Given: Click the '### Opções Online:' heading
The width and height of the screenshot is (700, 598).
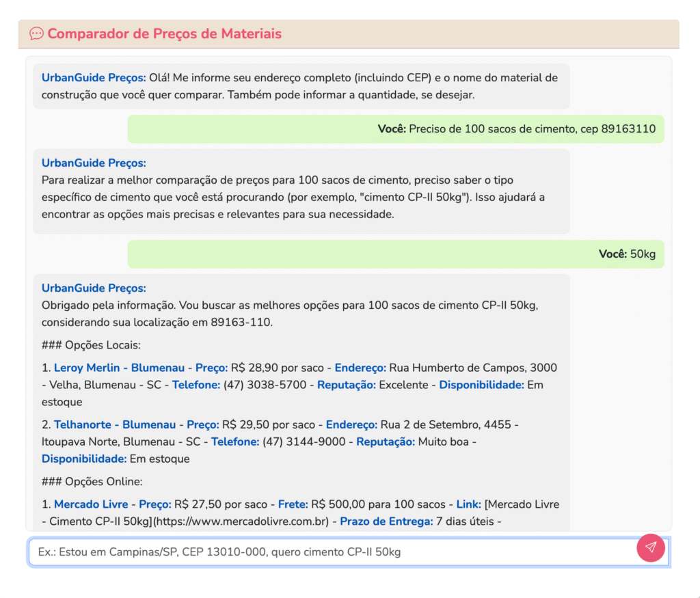Looking at the screenshot, I should point(92,482).
